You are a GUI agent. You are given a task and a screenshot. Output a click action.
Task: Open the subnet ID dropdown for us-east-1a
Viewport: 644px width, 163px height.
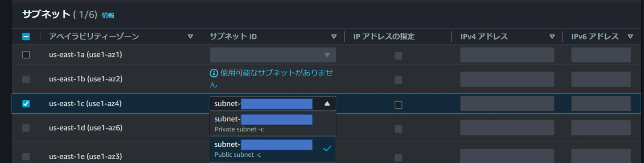[x=273, y=55]
